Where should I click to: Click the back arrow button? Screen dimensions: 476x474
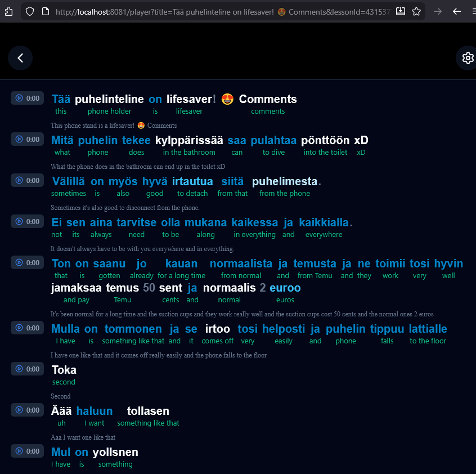[20, 58]
